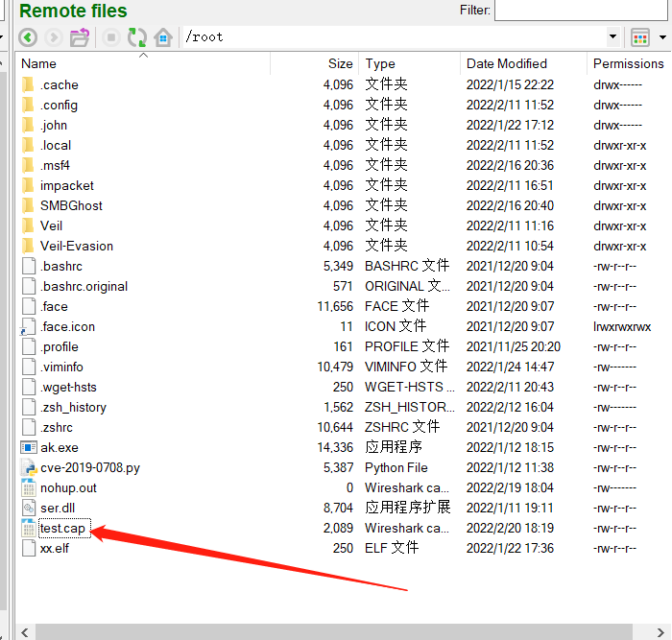The image size is (672, 640).
Task: Select the .bashrc.original file name
Action: [84, 286]
